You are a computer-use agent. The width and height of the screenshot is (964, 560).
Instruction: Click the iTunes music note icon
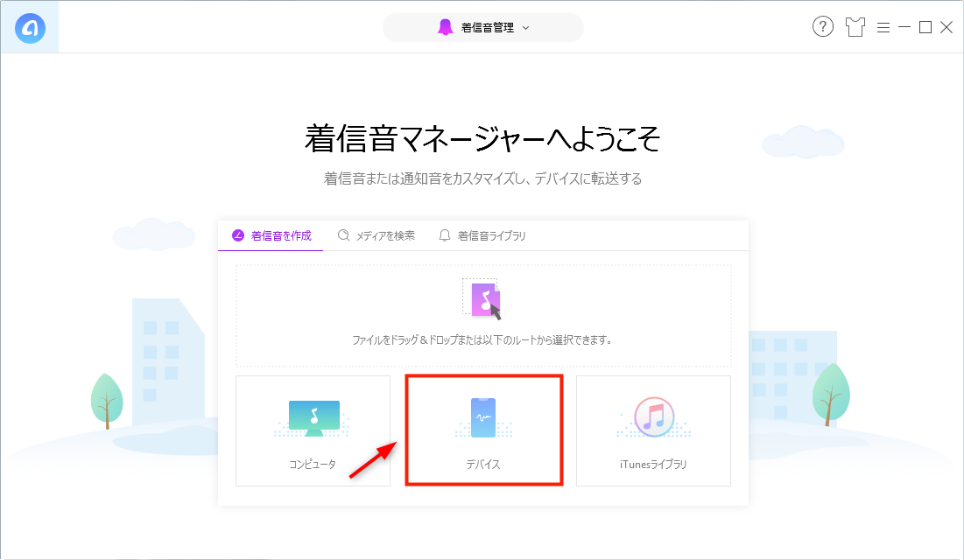click(654, 416)
